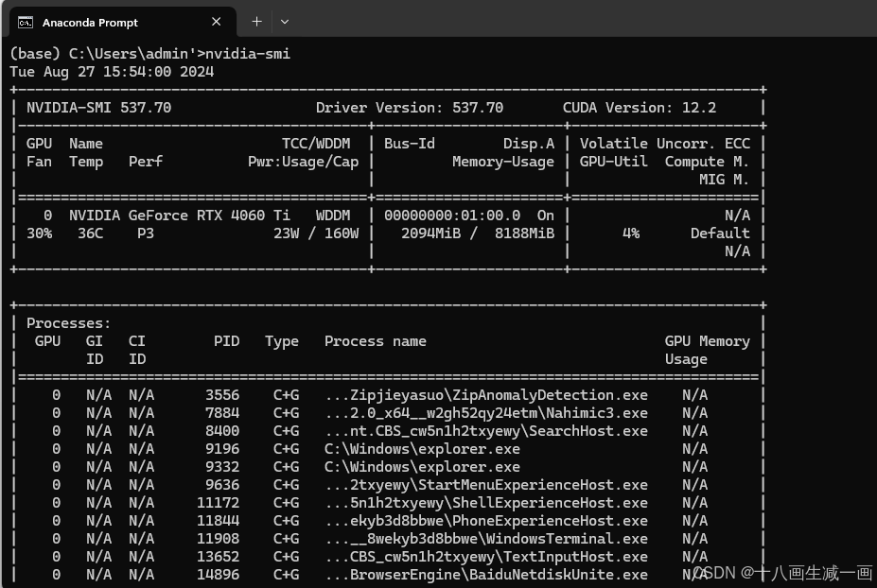
Task: Click the Nahimic3.exe process name
Action: [x=486, y=412]
